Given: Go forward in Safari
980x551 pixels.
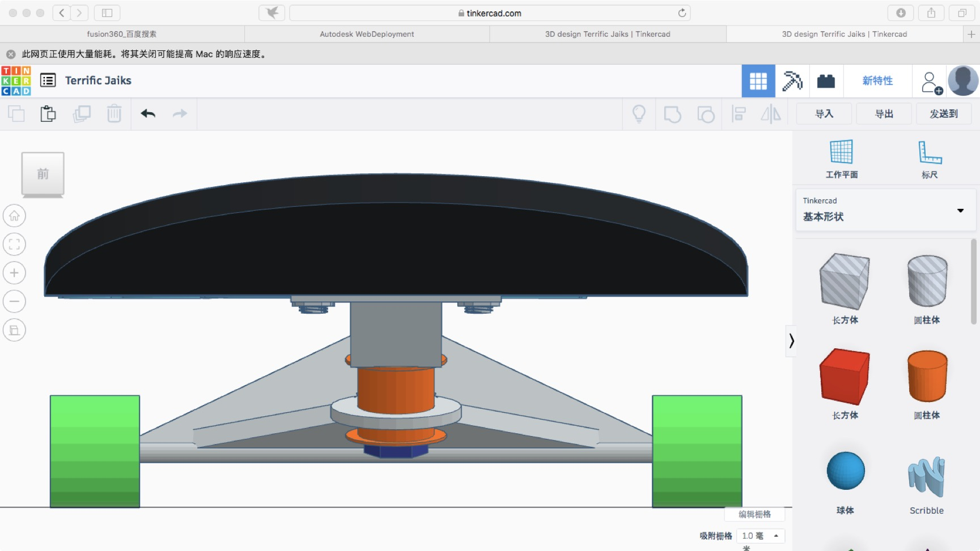Looking at the screenshot, I should (x=79, y=13).
